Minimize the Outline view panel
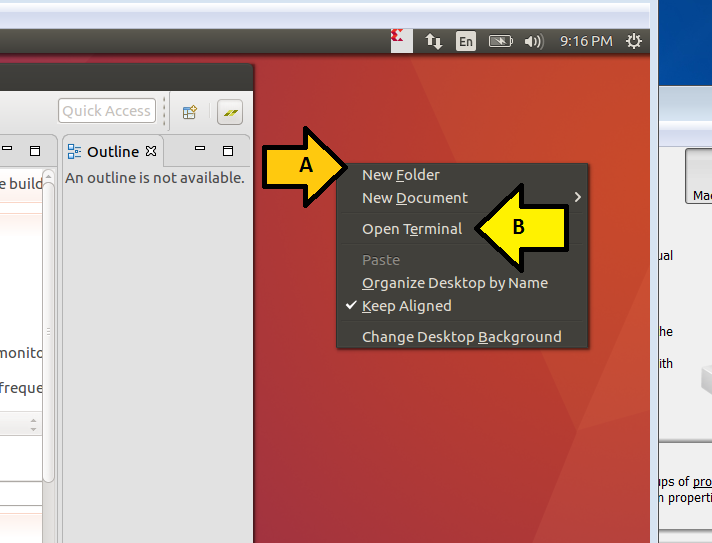This screenshot has width=712, height=543. (200, 150)
